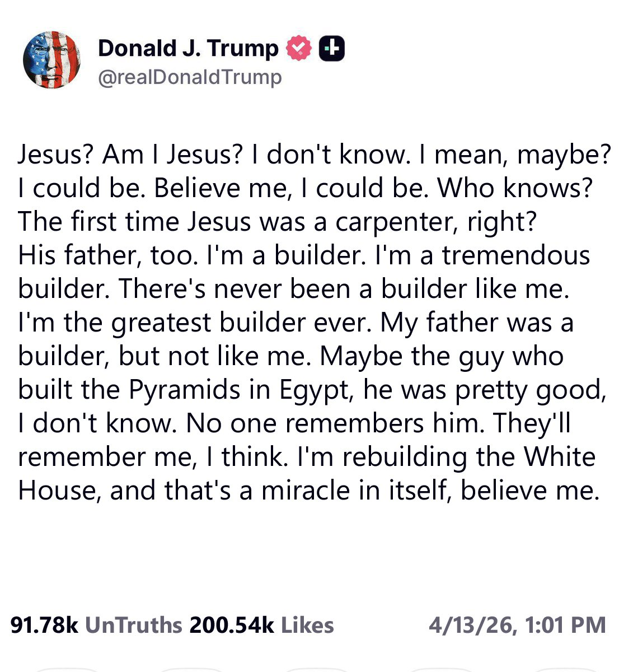The width and height of the screenshot is (633, 672).
Task: Click the red verified checkmark badge
Action: pos(299,49)
